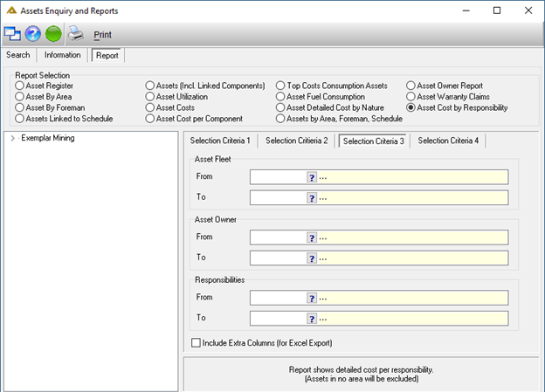Click the Print button
Image resolution: width=545 pixels, height=392 pixels.
(102, 35)
